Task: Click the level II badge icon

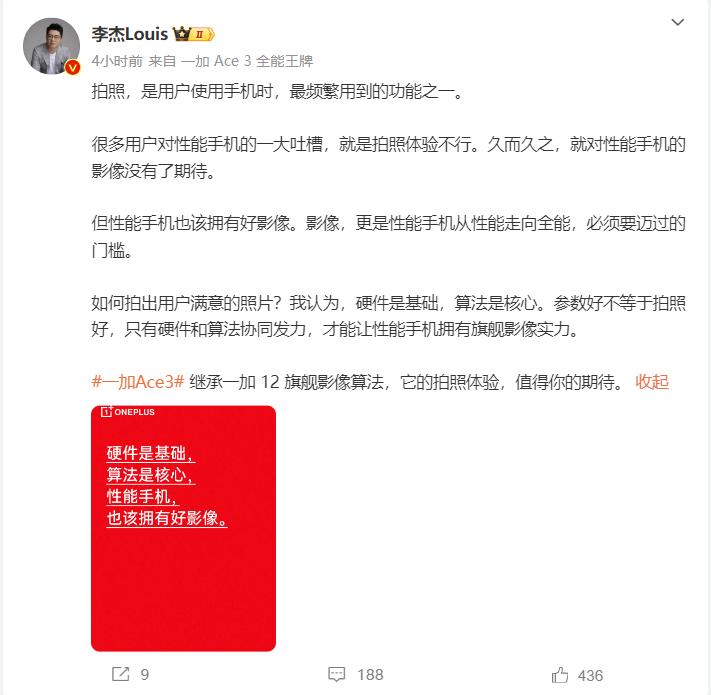Action: point(201,34)
